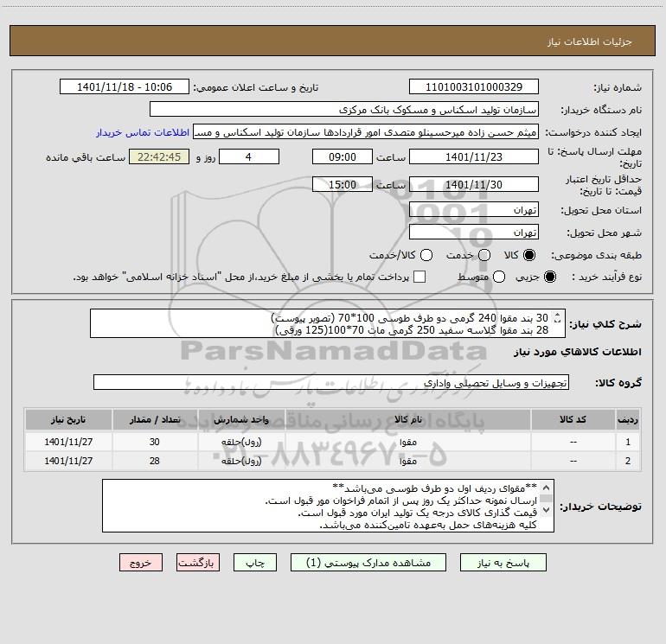Click the واحد شمارش column header
The width and height of the screenshot is (666, 644).
point(241,420)
